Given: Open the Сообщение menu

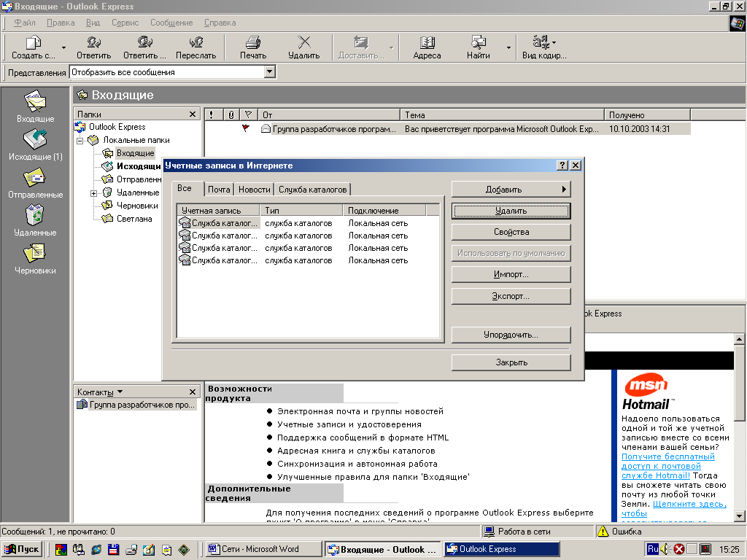Looking at the screenshot, I should coord(171,23).
